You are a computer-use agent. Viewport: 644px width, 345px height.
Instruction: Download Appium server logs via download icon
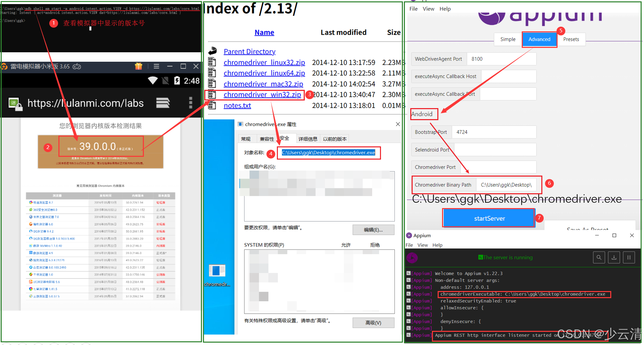[614, 257]
